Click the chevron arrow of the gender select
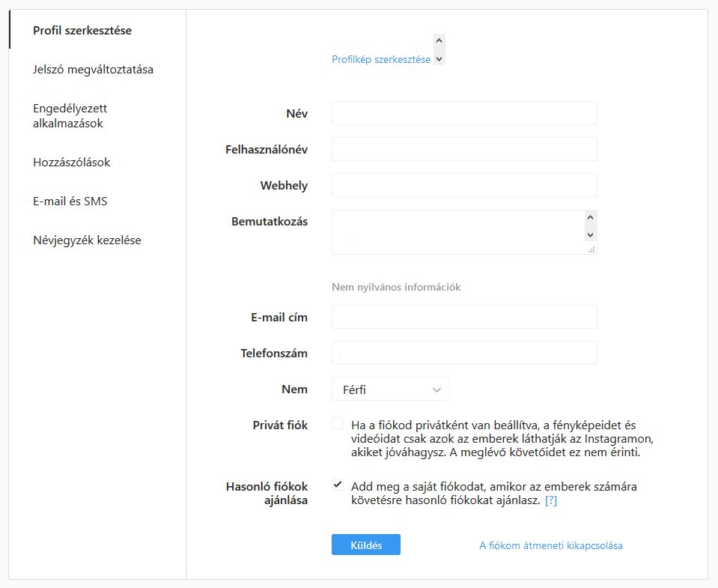The width and height of the screenshot is (718, 588). click(x=436, y=390)
